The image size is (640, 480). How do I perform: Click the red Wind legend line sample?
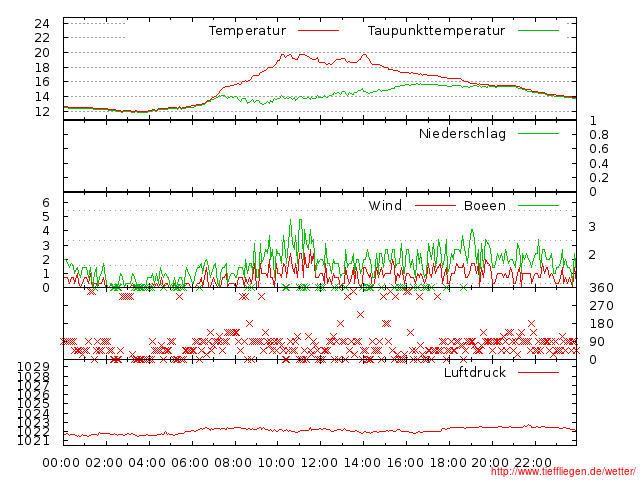click(x=435, y=205)
